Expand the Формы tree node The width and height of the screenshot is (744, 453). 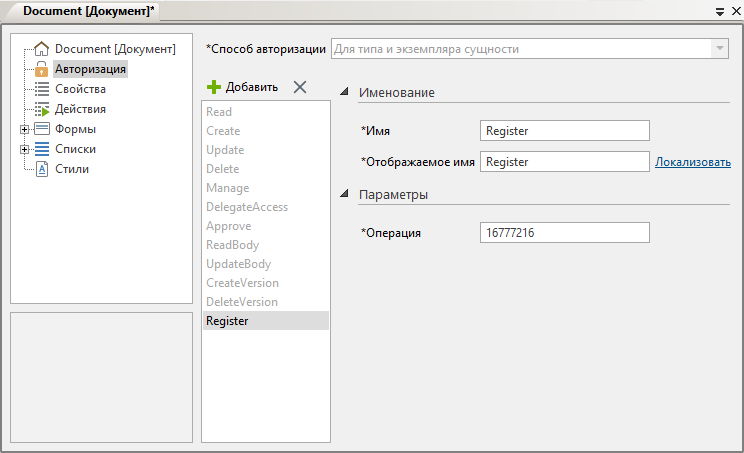[23, 129]
